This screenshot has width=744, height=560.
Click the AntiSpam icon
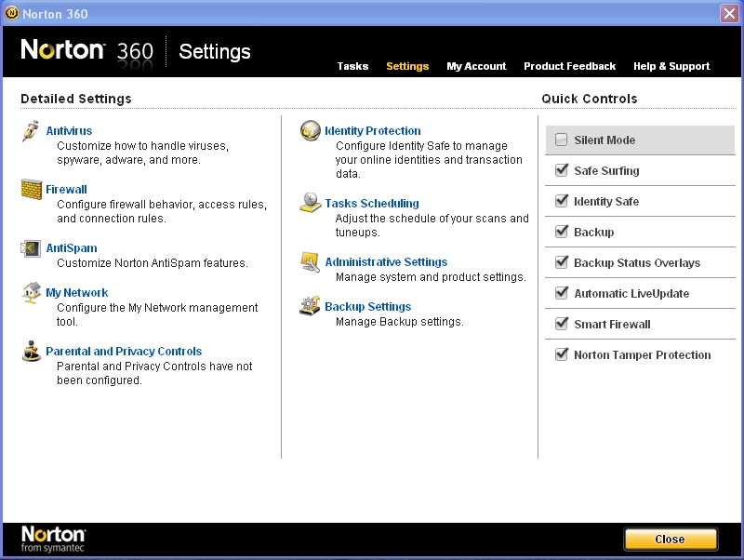tap(31, 248)
